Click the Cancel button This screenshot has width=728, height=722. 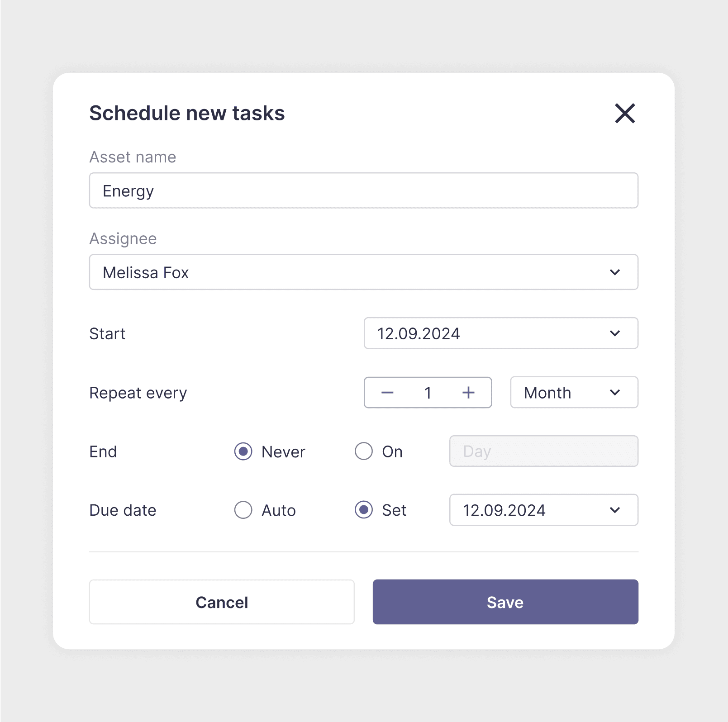click(x=222, y=602)
